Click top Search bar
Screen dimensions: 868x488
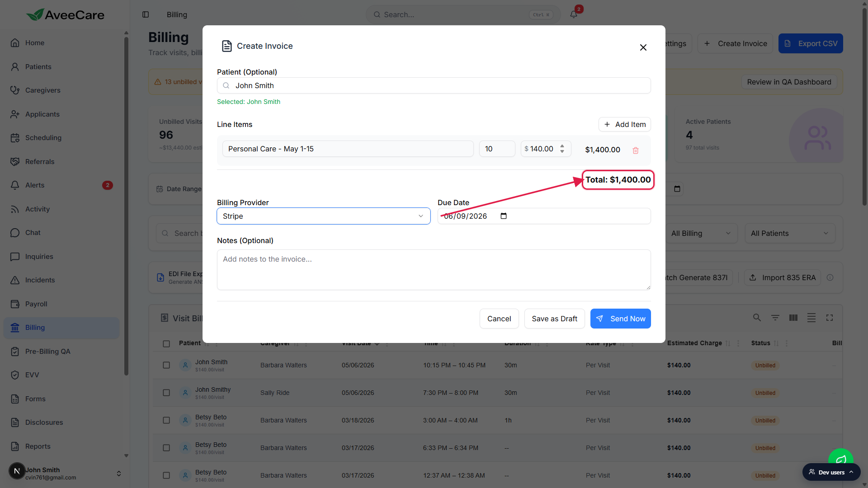point(463,14)
